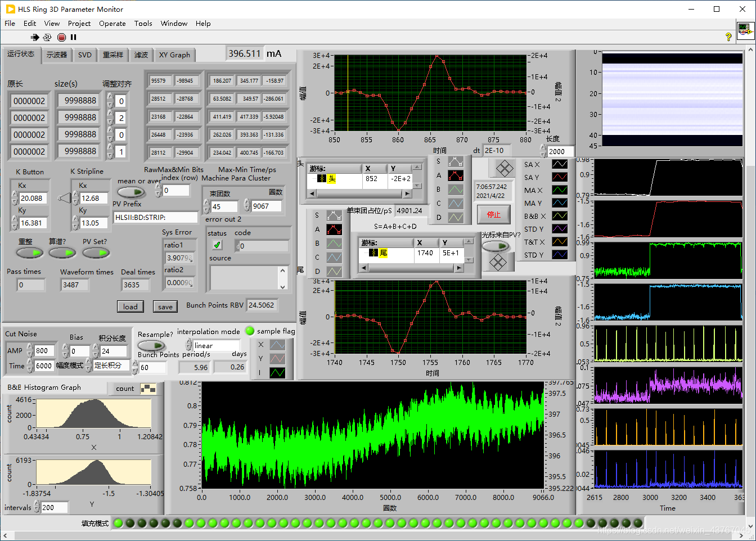This screenshot has height=541, width=756.
Task: Open the interpolation mode linear selector
Action: coord(216,345)
